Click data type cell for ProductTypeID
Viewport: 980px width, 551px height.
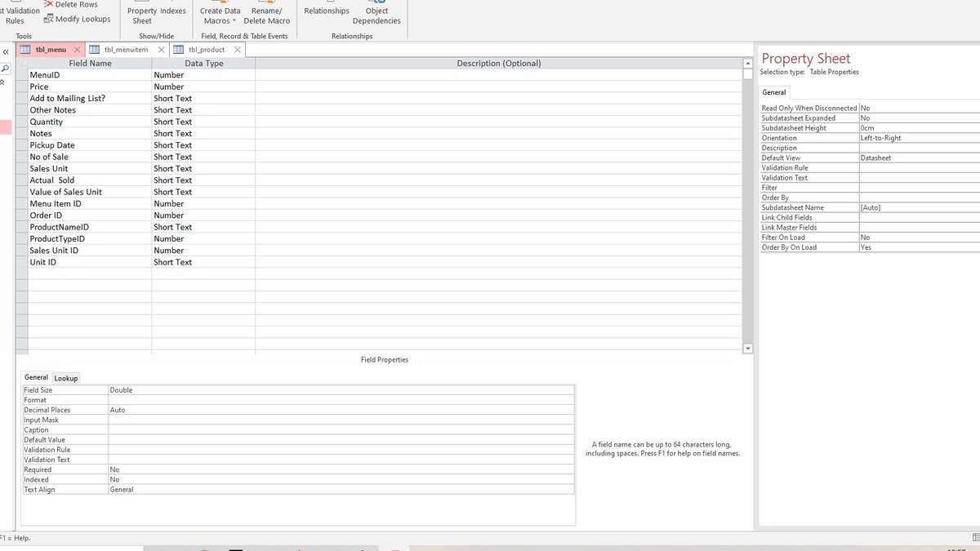point(203,238)
